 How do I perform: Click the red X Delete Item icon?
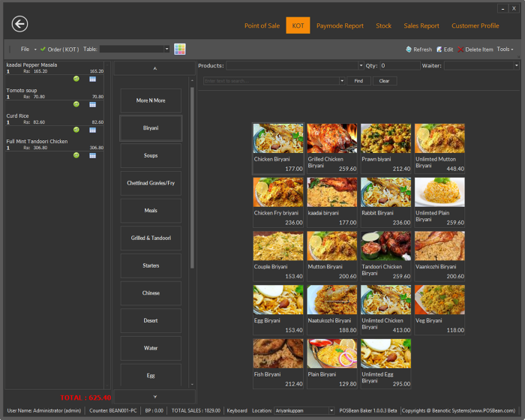pyautogui.click(x=460, y=49)
